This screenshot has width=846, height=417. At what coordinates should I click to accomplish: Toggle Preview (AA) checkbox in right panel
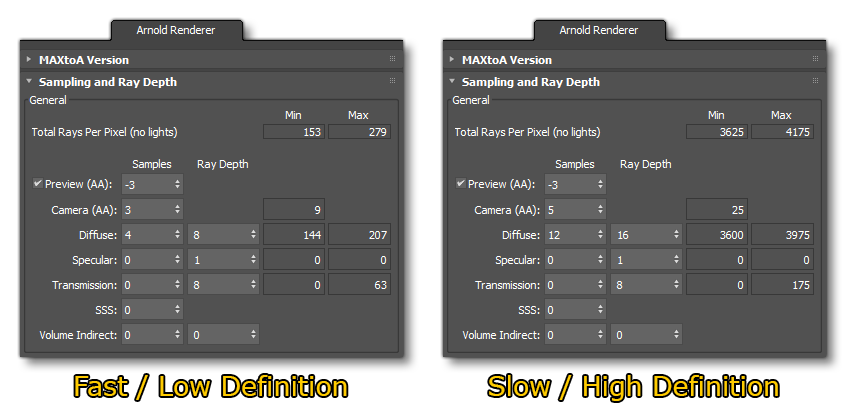tap(461, 184)
